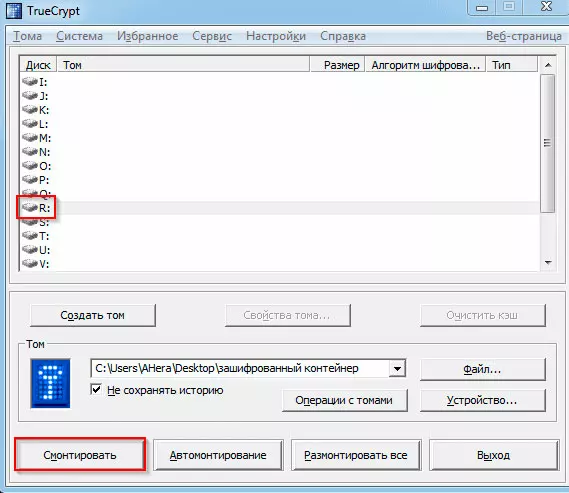Screen dimensions: 569x493
Task: Select drive K: icon in list
Action: click(30, 109)
